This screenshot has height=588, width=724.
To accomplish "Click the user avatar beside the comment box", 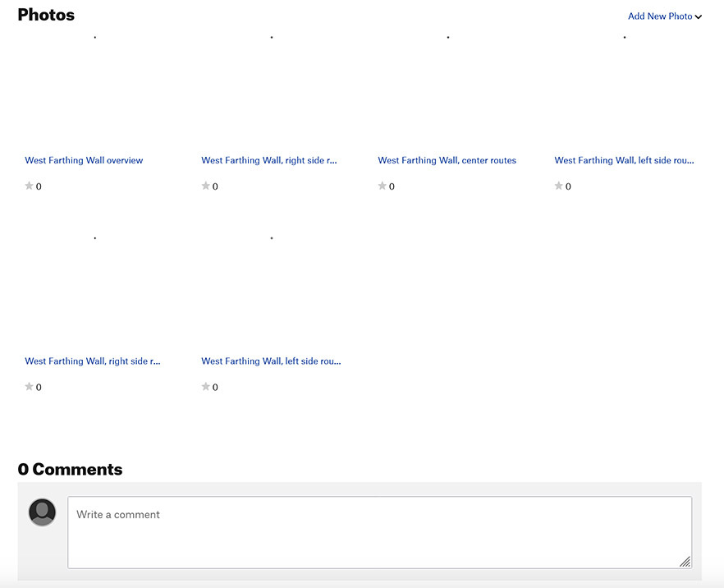I will 43,512.
